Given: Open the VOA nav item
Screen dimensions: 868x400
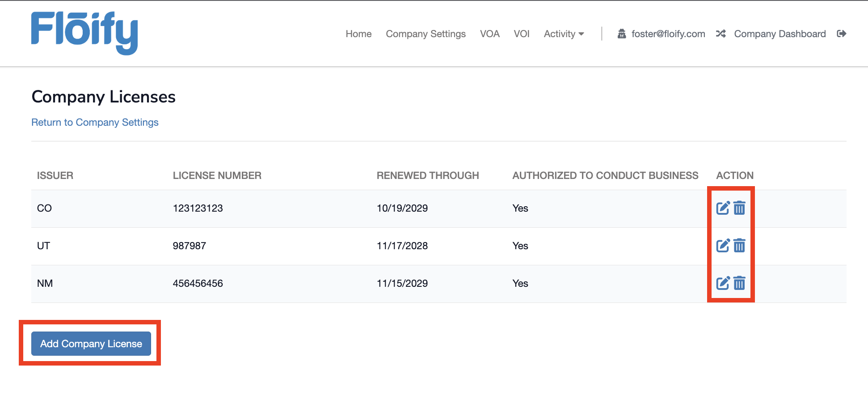Looking at the screenshot, I should tap(489, 34).
